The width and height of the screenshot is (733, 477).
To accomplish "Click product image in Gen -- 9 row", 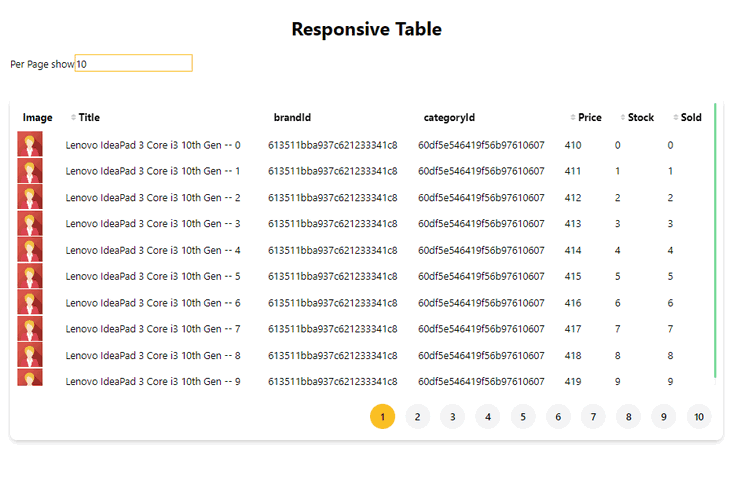I will click(30, 377).
